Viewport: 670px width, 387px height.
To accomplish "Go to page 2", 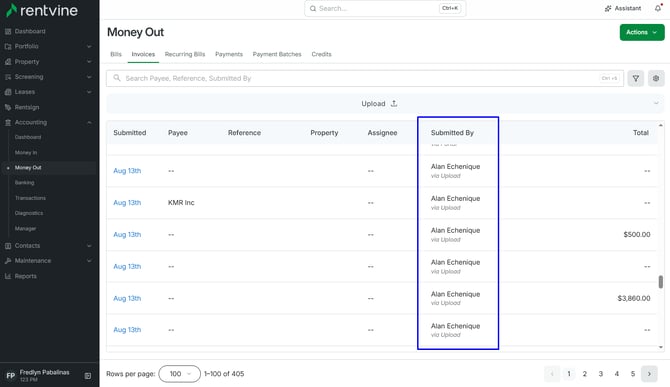I will click(x=585, y=374).
